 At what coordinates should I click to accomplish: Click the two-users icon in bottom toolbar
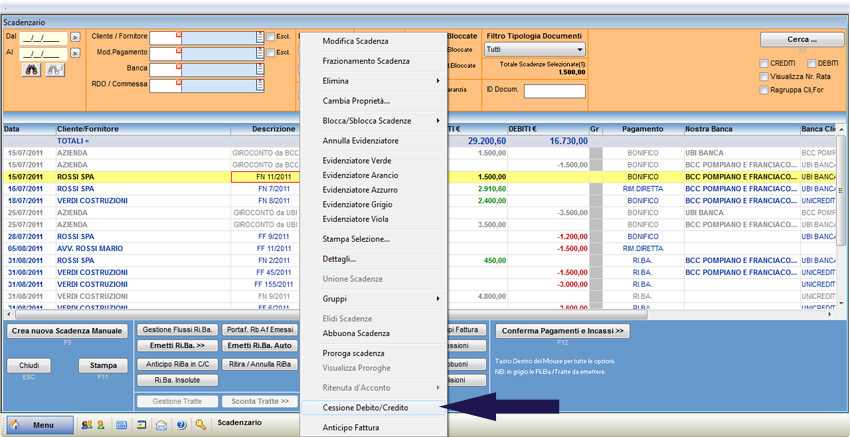[86, 424]
